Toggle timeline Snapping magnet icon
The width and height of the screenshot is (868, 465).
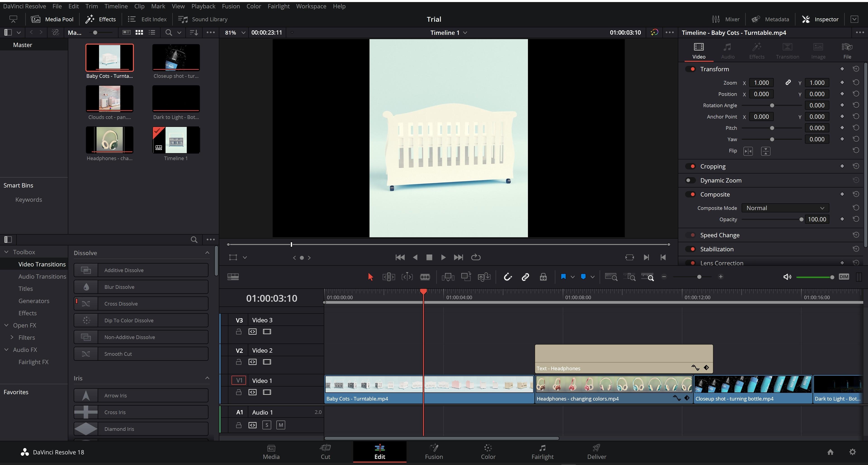click(507, 277)
